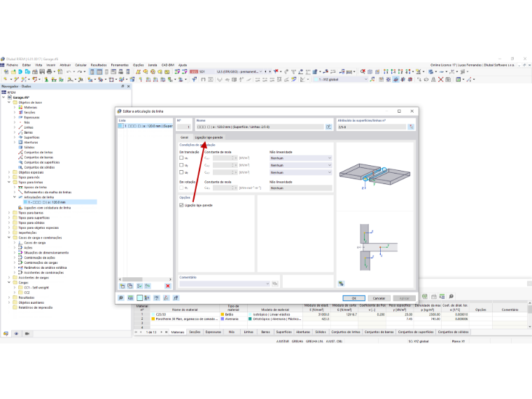This screenshot has height=399, width=532.
Task: Open the navigator display eye icon
Action: 16,334
